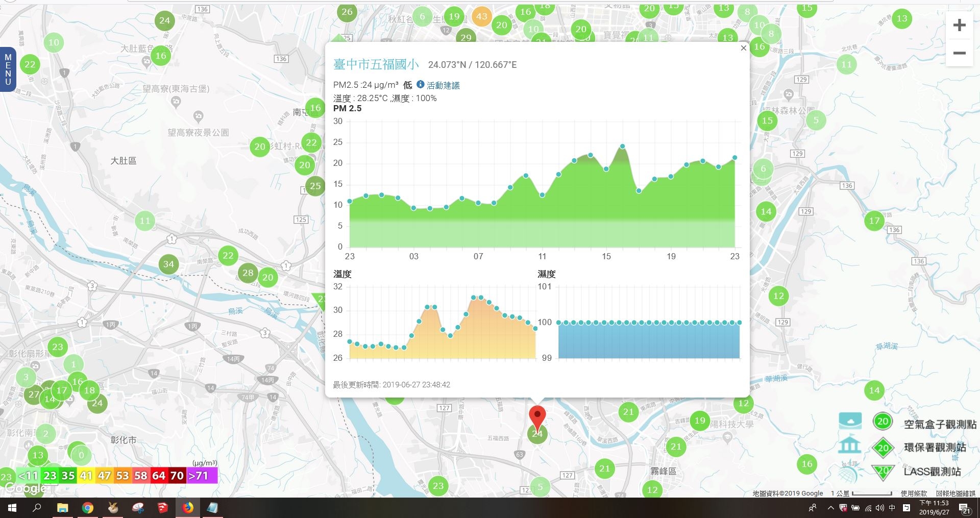This screenshot has height=518, width=980.
Task: Click the triangle 20 legend marker
Action: [x=883, y=472]
